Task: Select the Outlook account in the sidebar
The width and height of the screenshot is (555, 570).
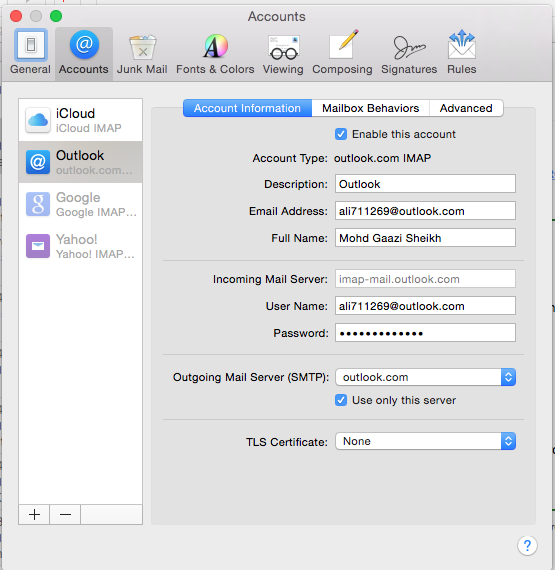Action: pyautogui.click(x=80, y=162)
